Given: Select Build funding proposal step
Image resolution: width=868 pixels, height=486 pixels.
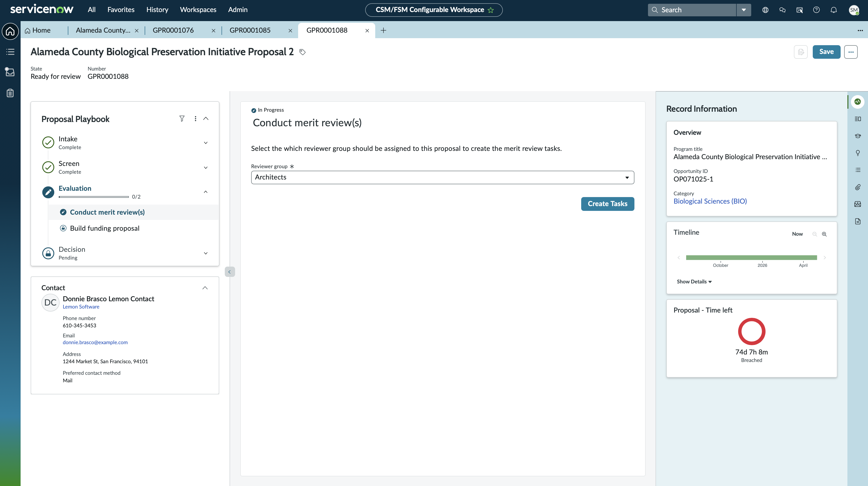Looking at the screenshot, I should [104, 228].
